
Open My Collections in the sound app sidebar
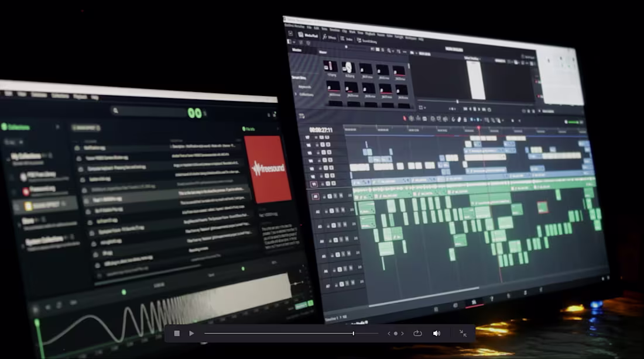pyautogui.click(x=26, y=156)
